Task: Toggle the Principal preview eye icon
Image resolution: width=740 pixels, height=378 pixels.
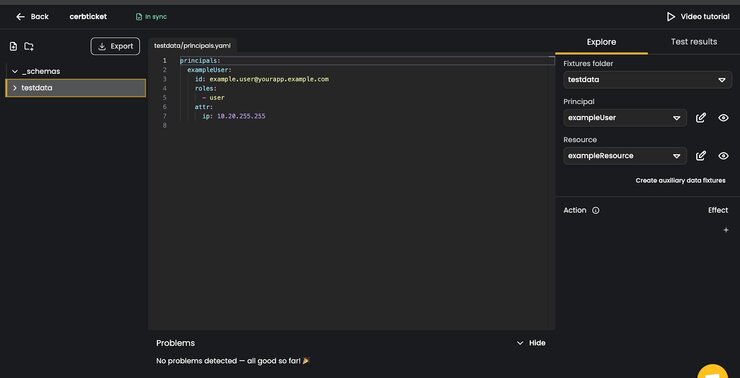Action: (723, 118)
